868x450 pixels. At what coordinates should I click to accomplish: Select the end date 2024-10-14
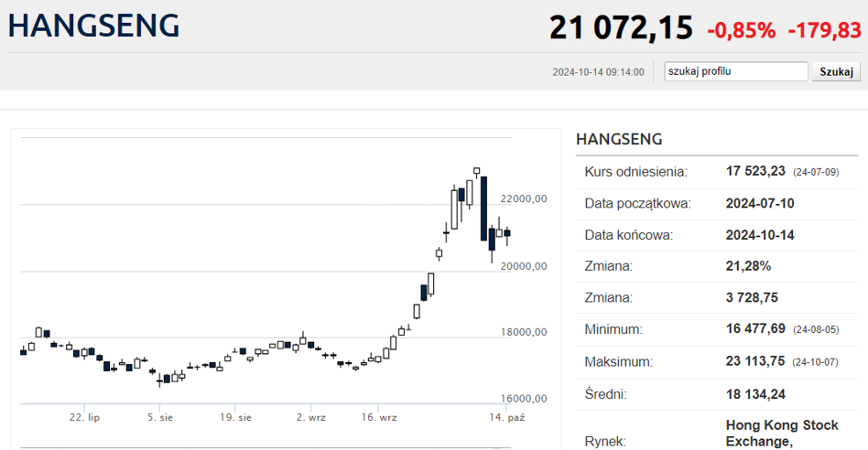click(x=760, y=235)
